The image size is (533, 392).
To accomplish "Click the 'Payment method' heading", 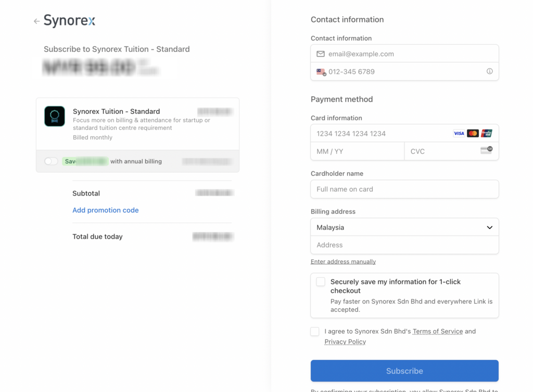I will pos(341,99).
